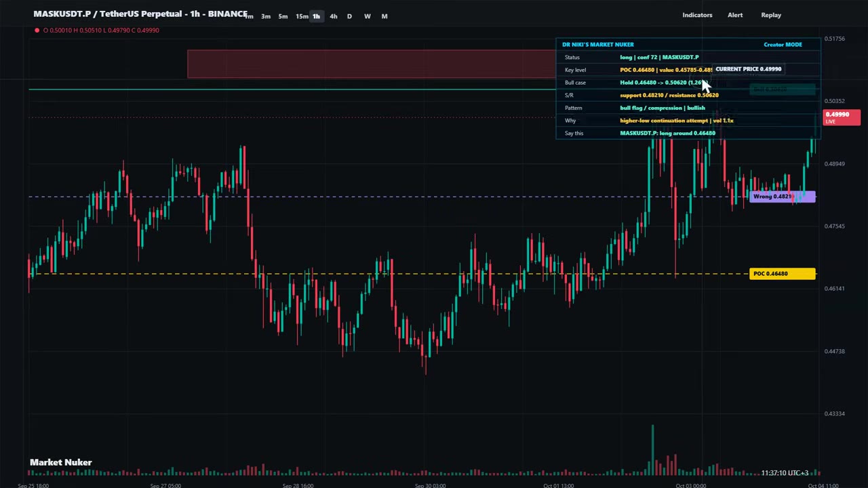The width and height of the screenshot is (868, 488).
Task: Click the purple Wrong 0.48210 label
Action: pos(783,197)
